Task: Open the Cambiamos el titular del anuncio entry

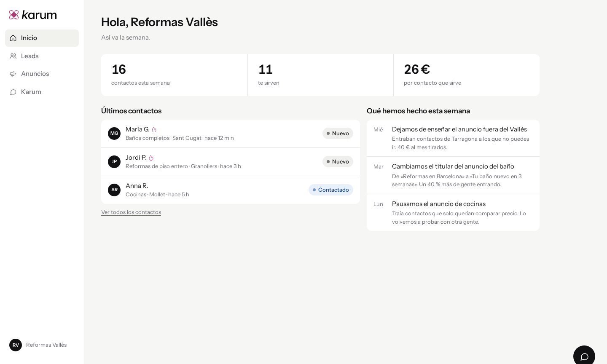Action: coord(453,175)
